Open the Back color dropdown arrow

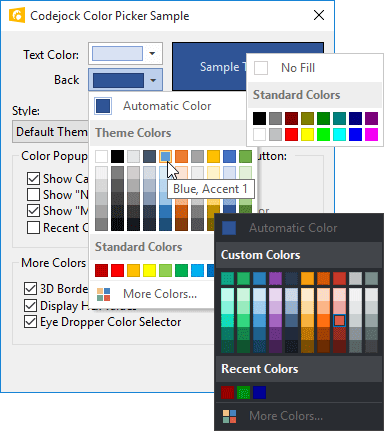pos(153,80)
